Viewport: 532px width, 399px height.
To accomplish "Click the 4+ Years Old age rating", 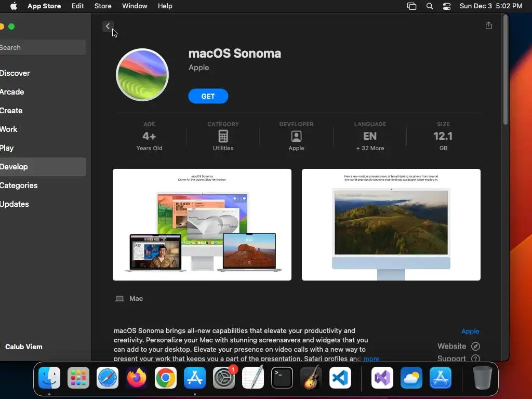I will (x=149, y=137).
